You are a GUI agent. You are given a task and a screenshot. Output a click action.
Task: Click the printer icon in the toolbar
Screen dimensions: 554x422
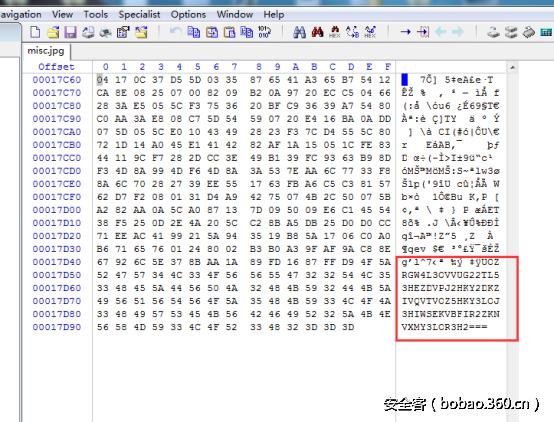pos(105,32)
